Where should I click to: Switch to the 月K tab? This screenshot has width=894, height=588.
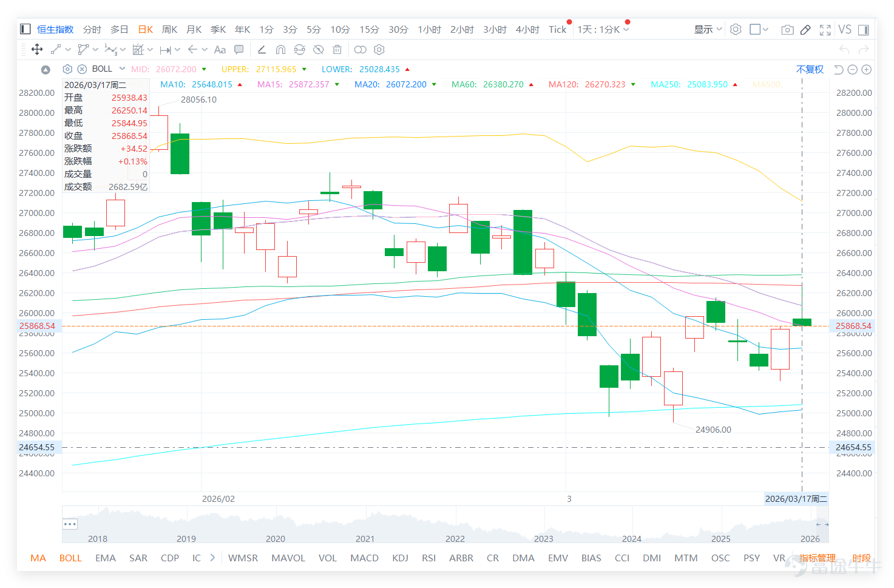coord(194,30)
